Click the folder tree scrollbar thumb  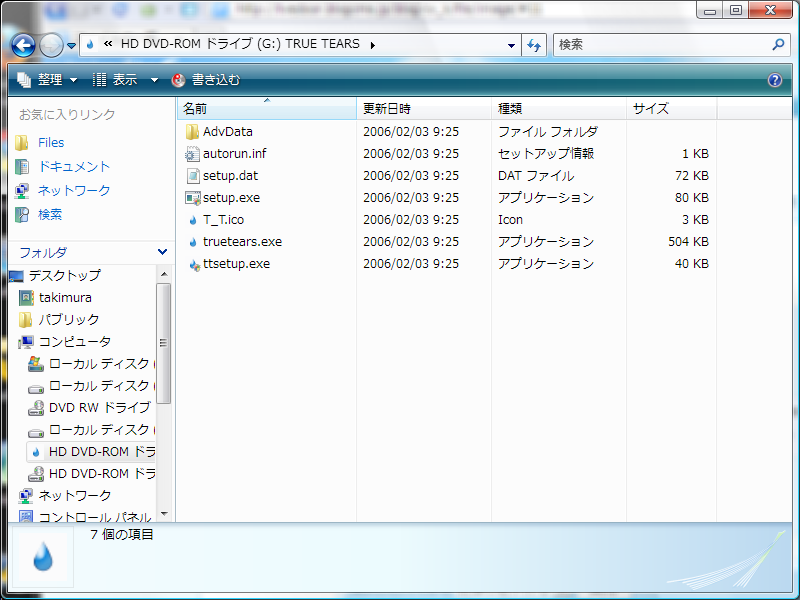pos(163,343)
